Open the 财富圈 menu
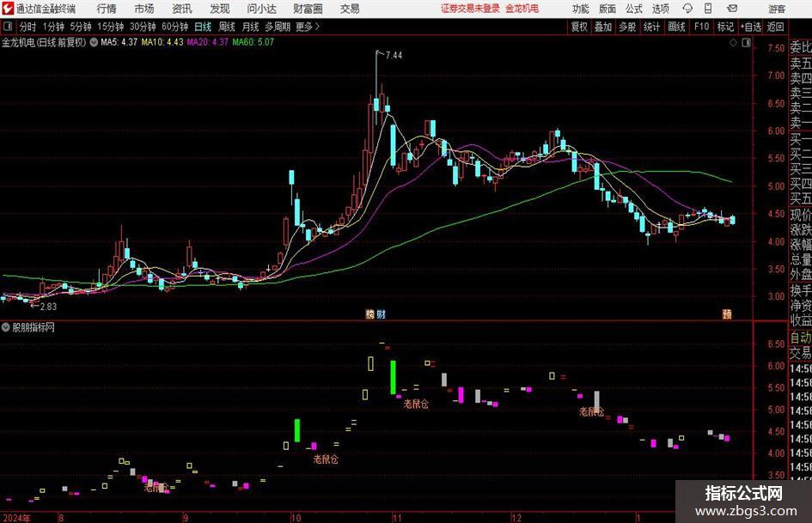The width and height of the screenshot is (812, 523). tap(308, 9)
